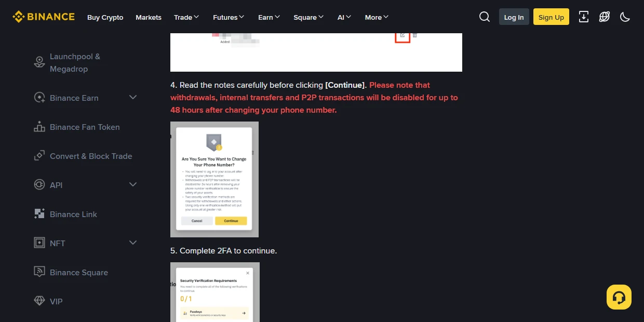Open the AI dropdown menu
Image resolution: width=644 pixels, height=322 pixels.
(344, 17)
